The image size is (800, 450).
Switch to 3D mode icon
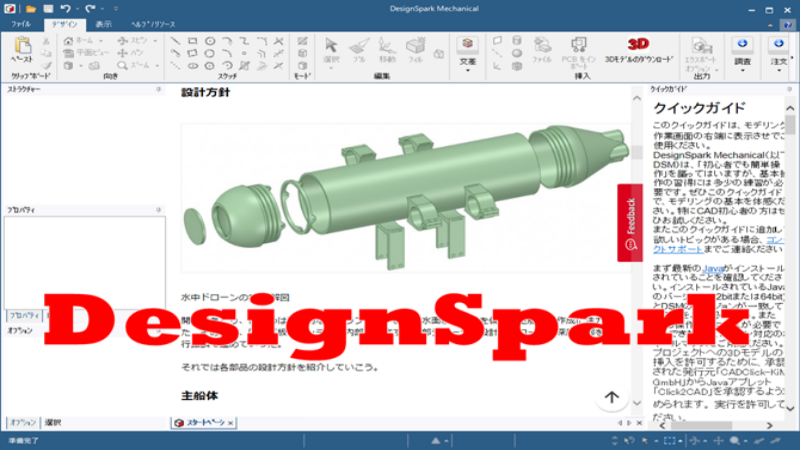coord(303,65)
